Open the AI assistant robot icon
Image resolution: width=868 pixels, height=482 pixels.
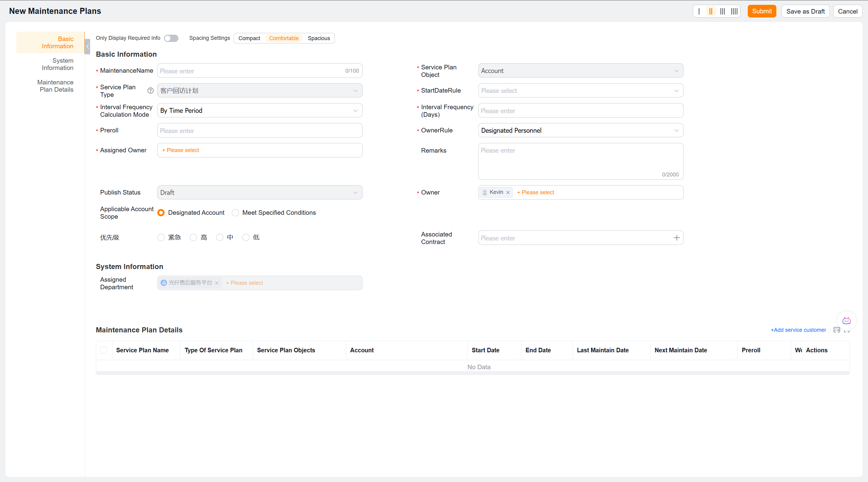coord(846,320)
